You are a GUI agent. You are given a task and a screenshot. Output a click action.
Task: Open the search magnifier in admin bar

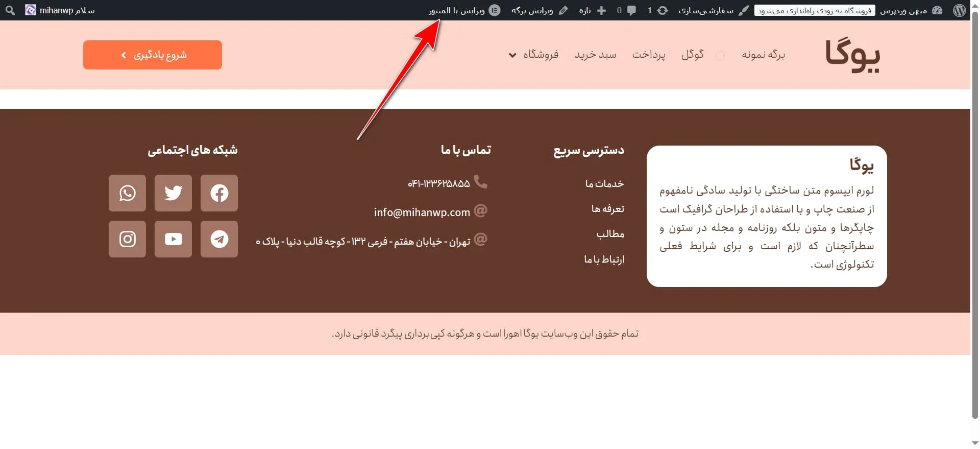click(10, 10)
